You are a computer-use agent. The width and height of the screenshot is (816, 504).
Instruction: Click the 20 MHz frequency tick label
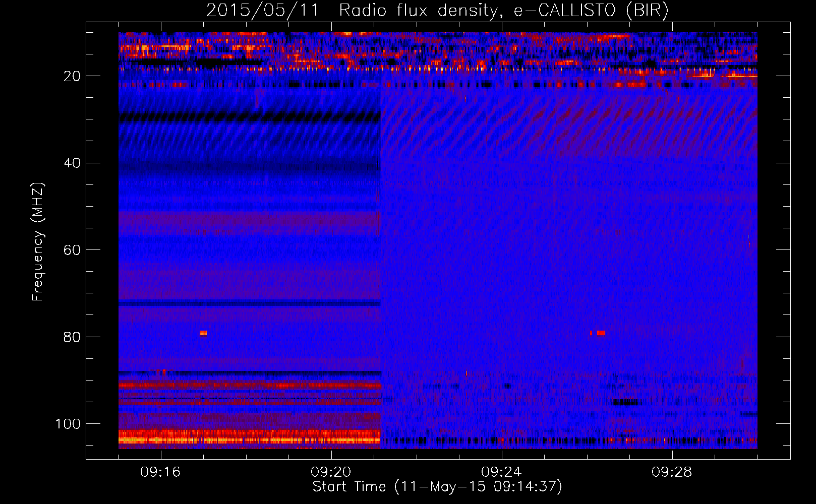click(x=72, y=76)
